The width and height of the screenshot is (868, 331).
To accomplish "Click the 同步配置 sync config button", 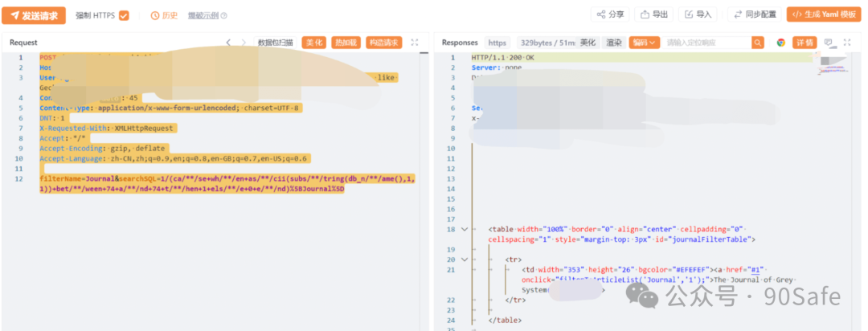I will [753, 14].
